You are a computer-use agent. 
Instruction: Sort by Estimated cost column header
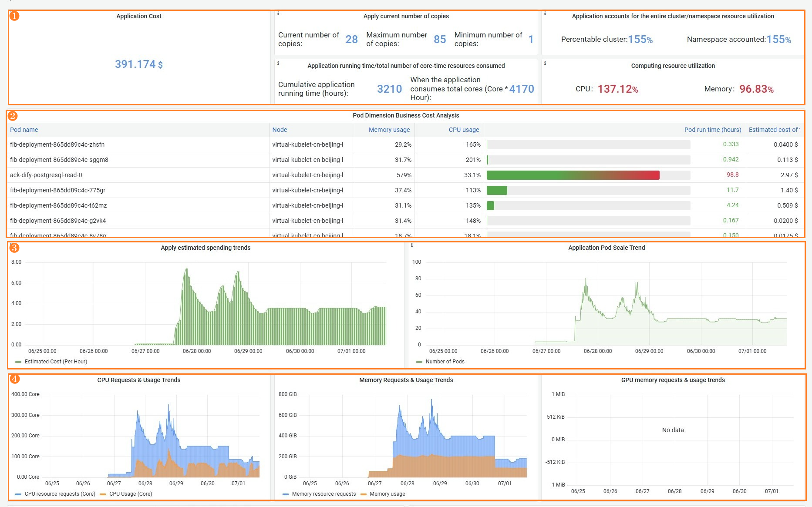[774, 130]
